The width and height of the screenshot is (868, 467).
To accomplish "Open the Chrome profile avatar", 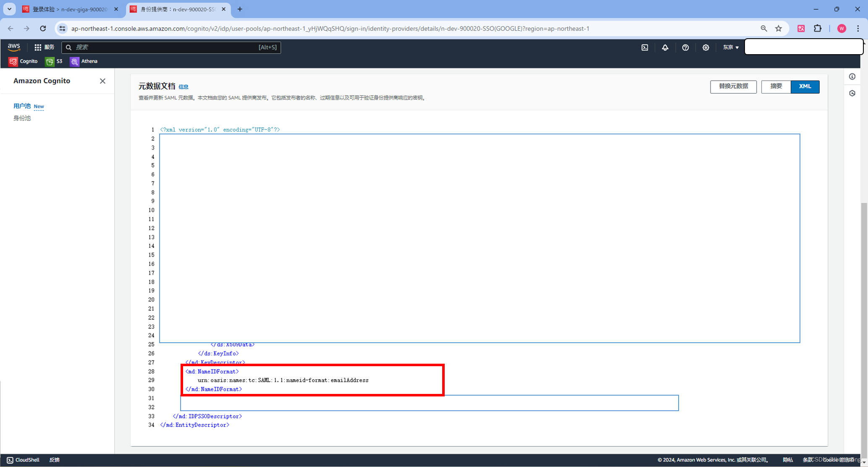I will pos(842,29).
